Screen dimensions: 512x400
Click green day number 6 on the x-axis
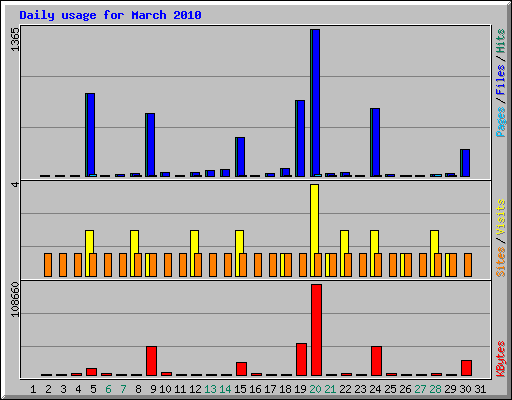pyautogui.click(x=108, y=389)
